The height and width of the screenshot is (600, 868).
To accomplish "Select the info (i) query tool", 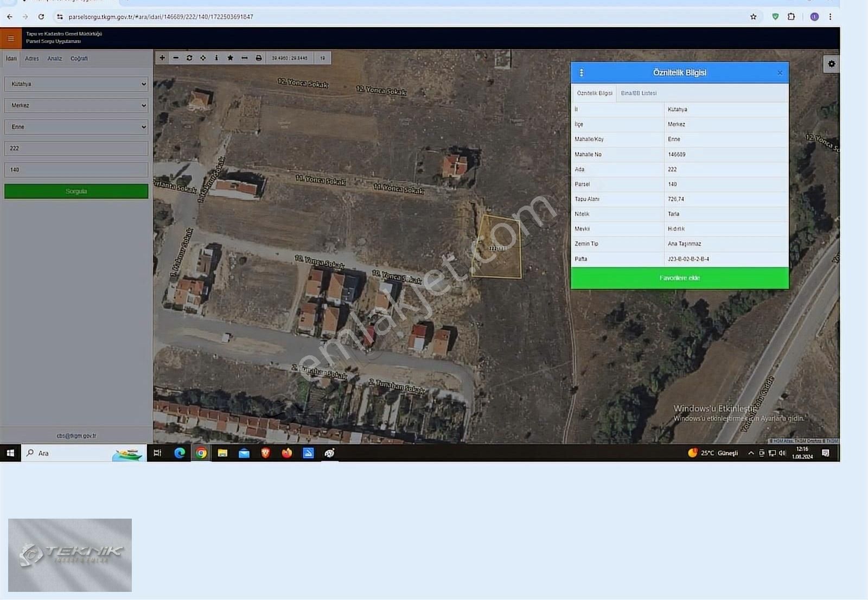I will pos(216,58).
